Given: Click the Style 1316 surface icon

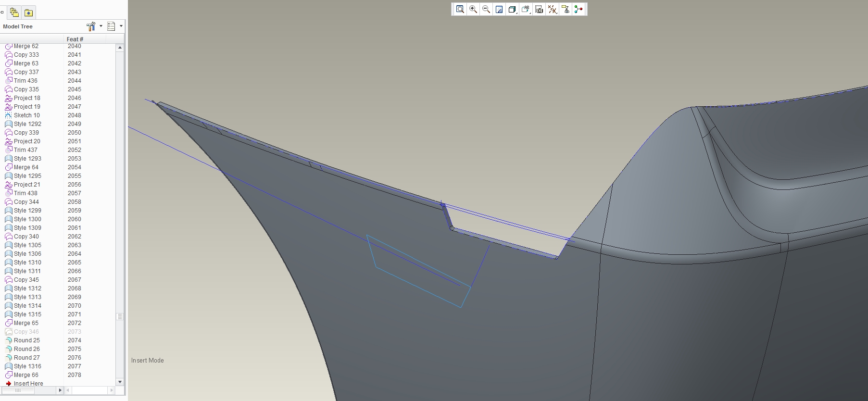Looking at the screenshot, I should (x=8, y=366).
